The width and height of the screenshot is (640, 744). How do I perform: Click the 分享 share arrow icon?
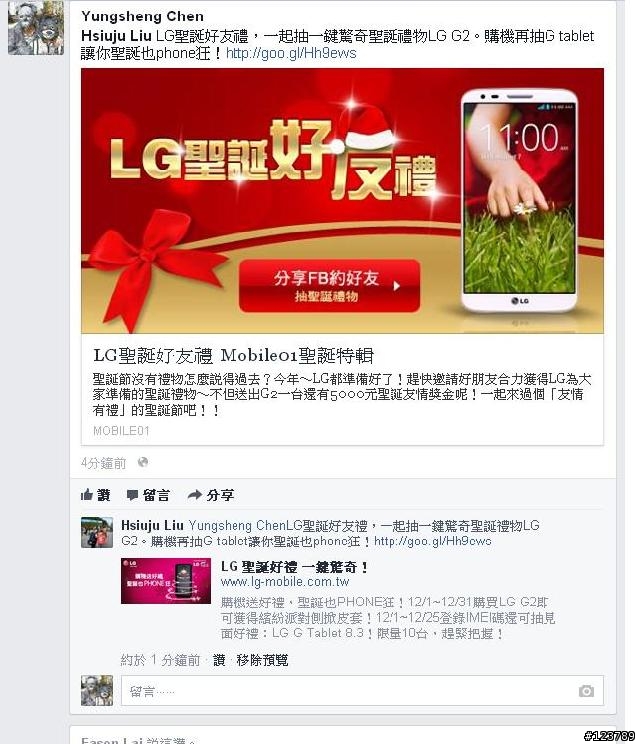[x=195, y=495]
